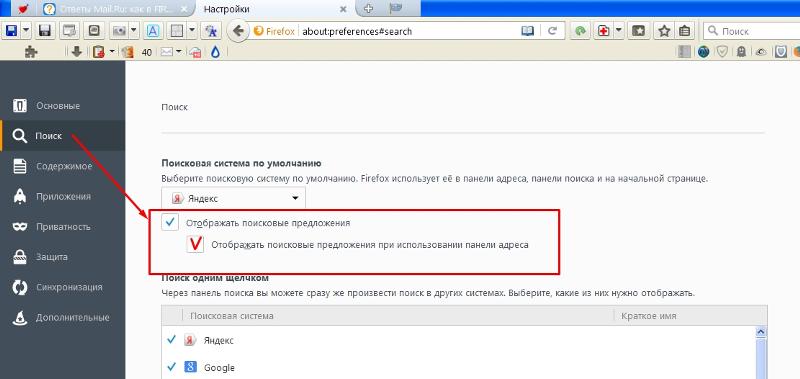This screenshot has height=379, width=800.
Task: Open dropdown beside blue floppy save icon
Action: point(25,31)
